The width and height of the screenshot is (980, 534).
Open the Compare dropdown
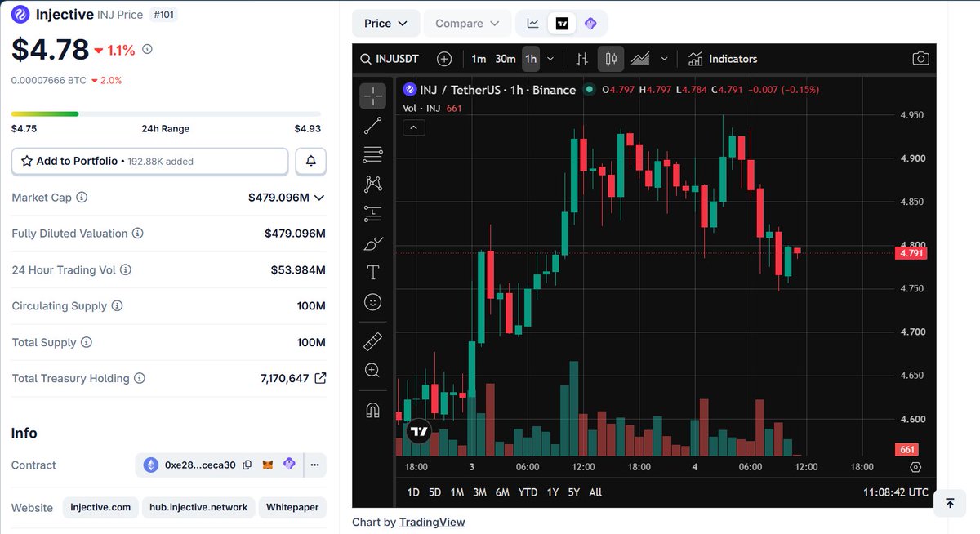467,24
